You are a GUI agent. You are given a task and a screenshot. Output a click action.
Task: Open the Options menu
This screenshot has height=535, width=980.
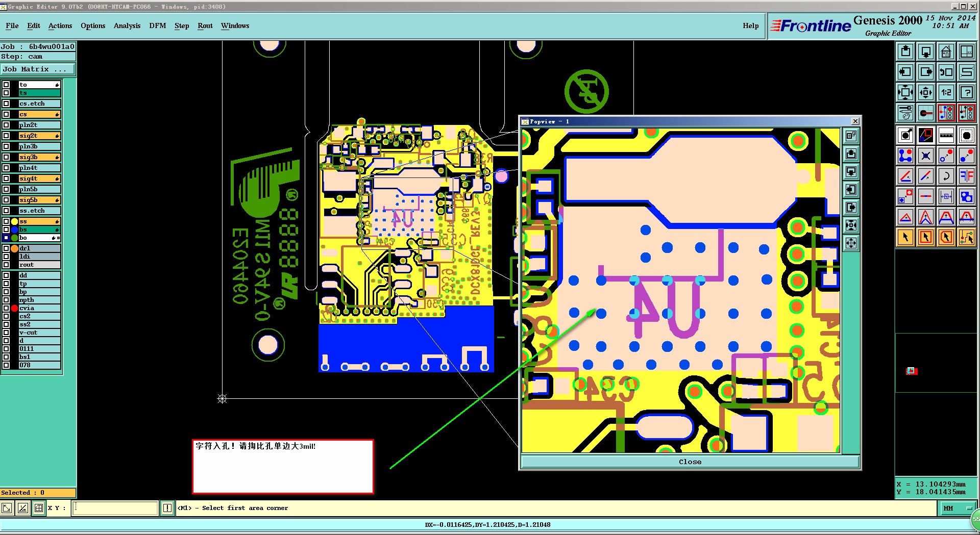pos(93,26)
